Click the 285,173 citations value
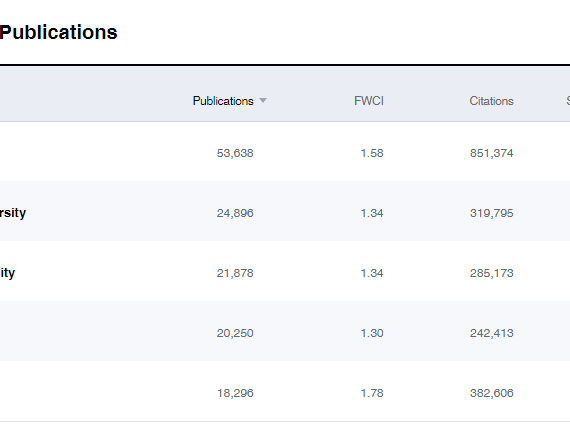570x428 pixels. (491, 273)
